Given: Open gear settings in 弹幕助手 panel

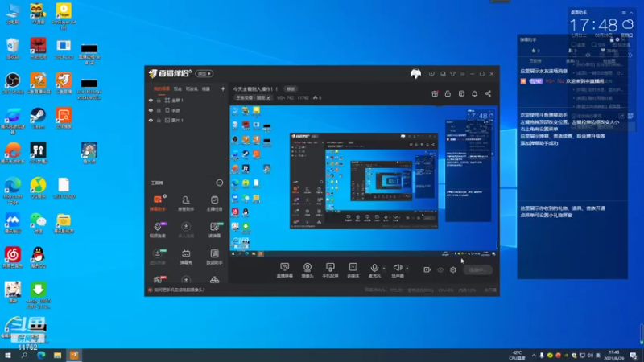Looking at the screenshot, I should [617, 39].
